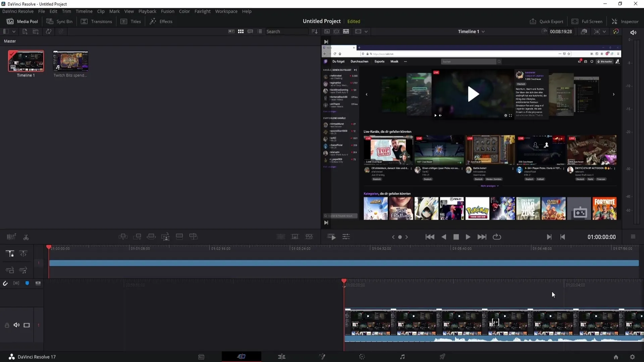Play the timeline forward
The image size is (644, 362).
pyautogui.click(x=468, y=237)
